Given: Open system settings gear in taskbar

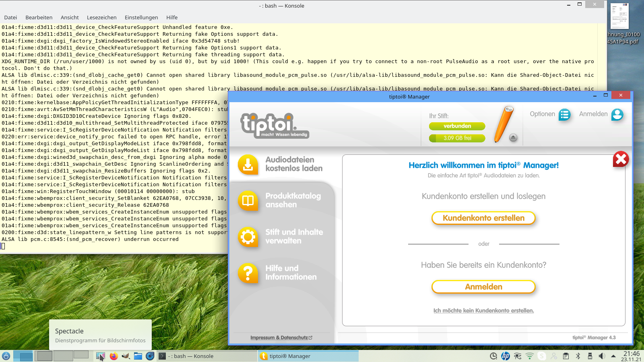Looking at the screenshot, I should tap(150, 356).
